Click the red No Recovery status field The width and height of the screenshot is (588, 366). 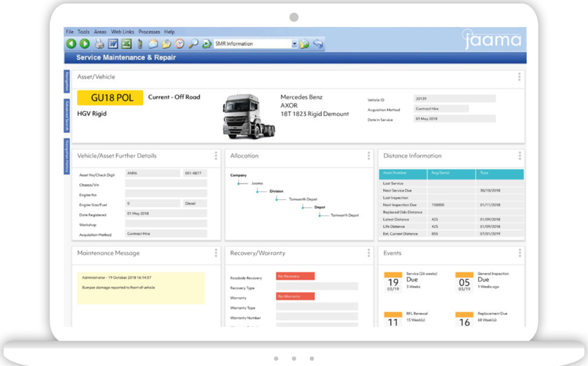295,276
